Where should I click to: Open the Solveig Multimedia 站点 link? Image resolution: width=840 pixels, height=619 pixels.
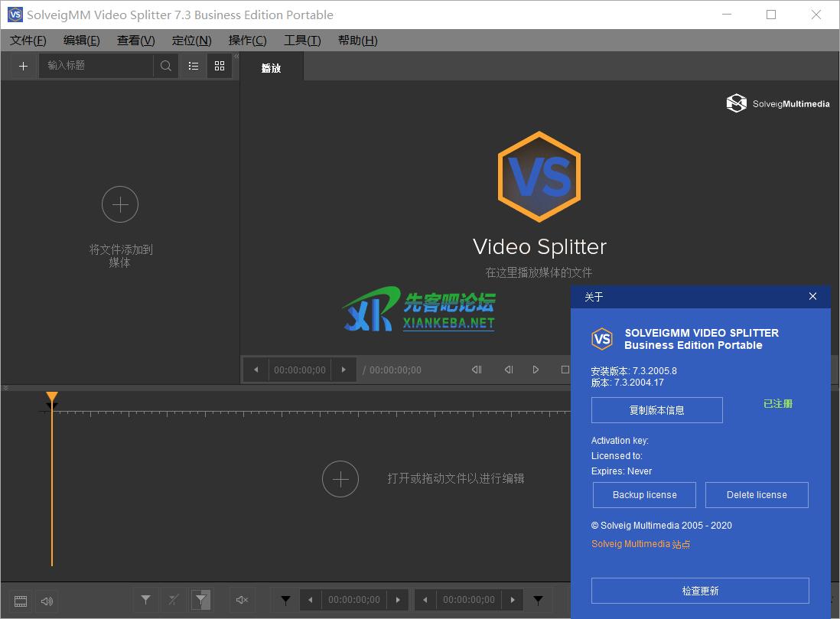pyautogui.click(x=640, y=544)
